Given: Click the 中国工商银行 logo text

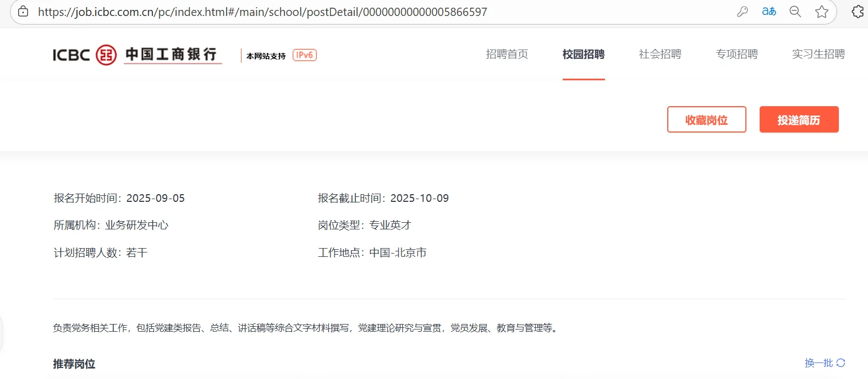Looking at the screenshot, I should tap(172, 54).
